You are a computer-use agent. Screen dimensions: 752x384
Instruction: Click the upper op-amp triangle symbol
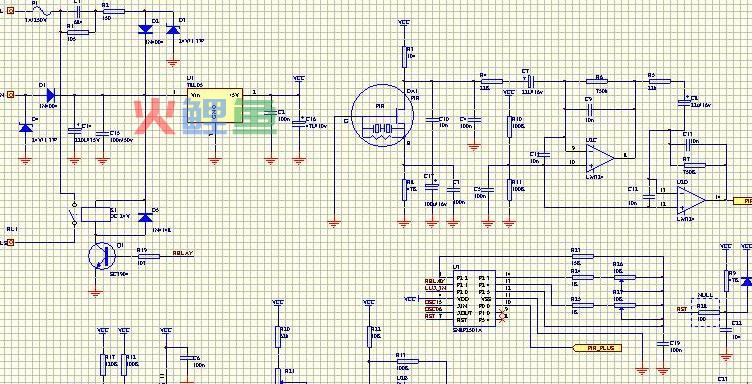click(600, 158)
